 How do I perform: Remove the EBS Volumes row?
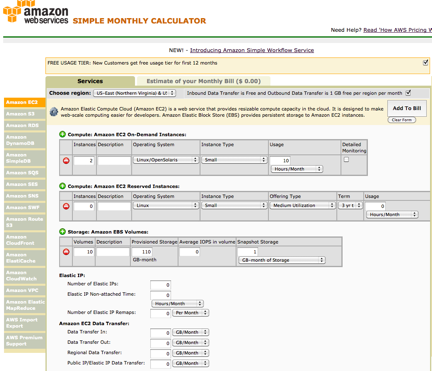[66, 252]
